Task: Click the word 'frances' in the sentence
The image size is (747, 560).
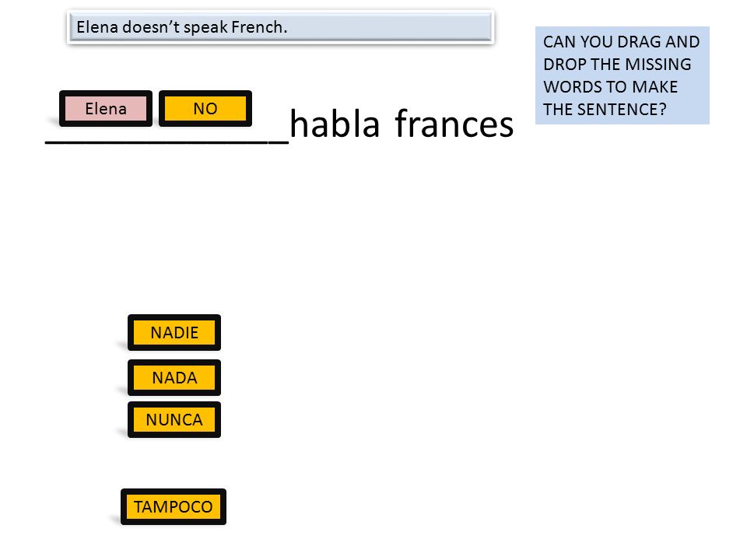Action: tap(454, 124)
